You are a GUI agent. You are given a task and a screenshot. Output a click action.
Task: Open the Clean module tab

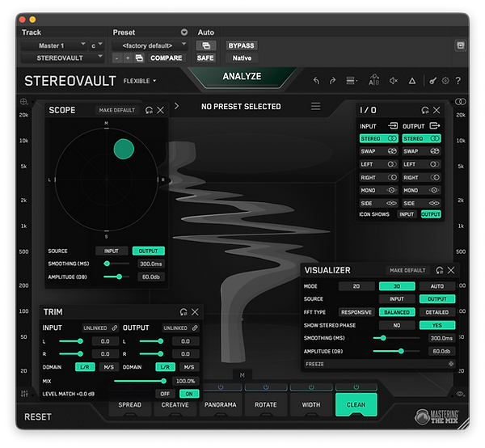point(356,404)
